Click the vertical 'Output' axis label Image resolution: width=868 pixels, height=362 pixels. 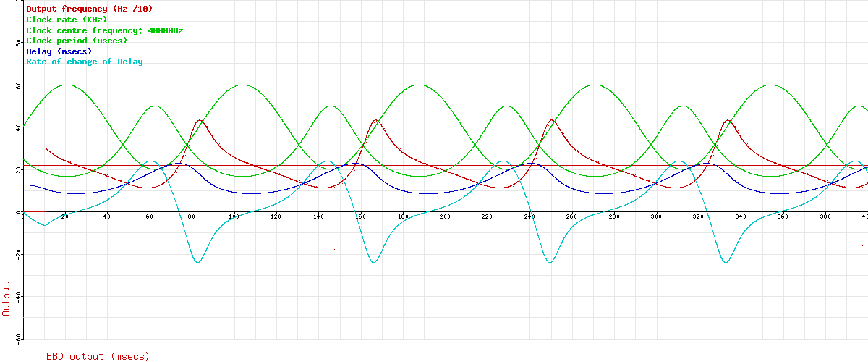tap(7, 298)
